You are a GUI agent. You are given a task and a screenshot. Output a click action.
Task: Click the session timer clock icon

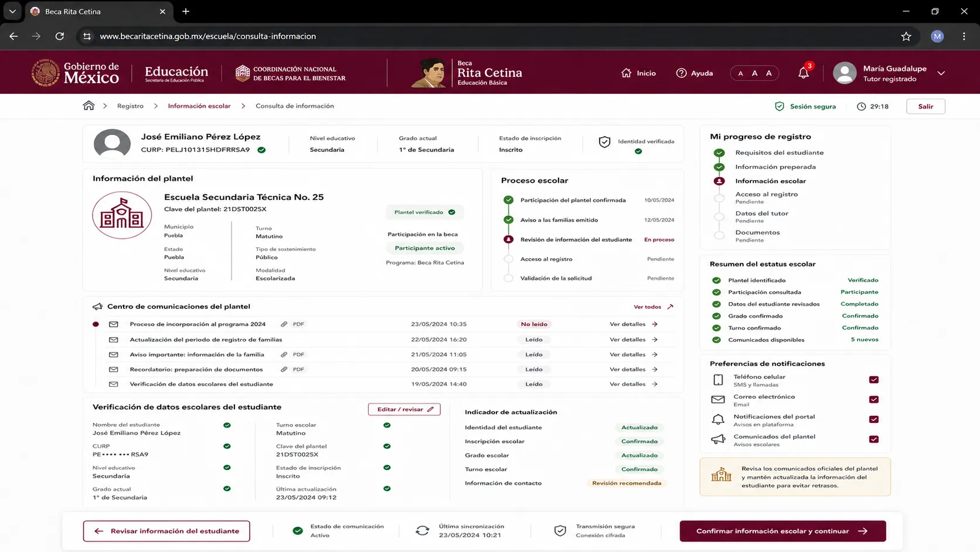pyautogui.click(x=861, y=106)
